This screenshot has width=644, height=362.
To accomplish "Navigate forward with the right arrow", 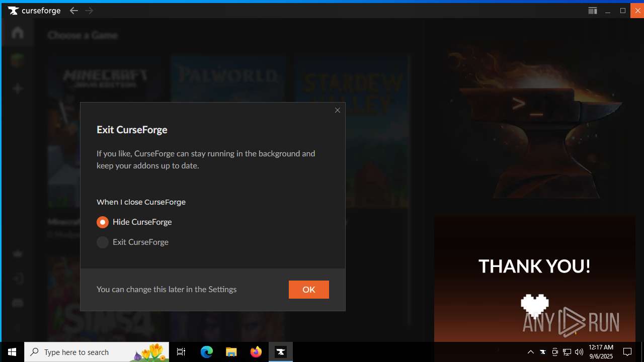I will [89, 11].
